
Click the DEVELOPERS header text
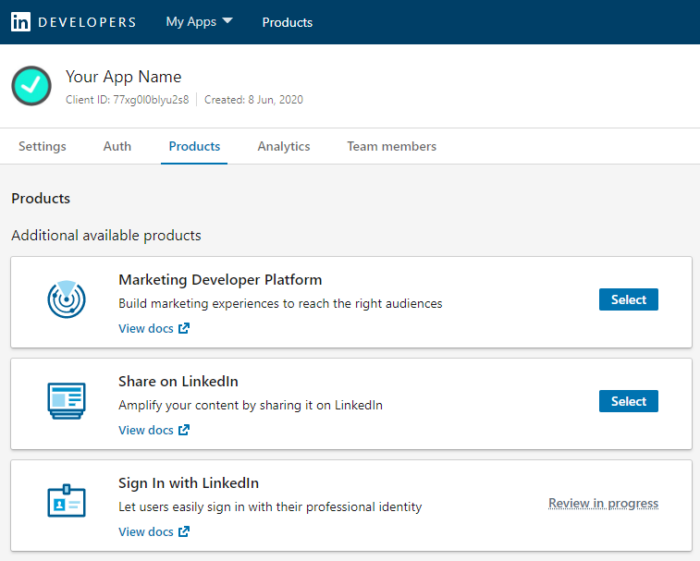tap(87, 22)
